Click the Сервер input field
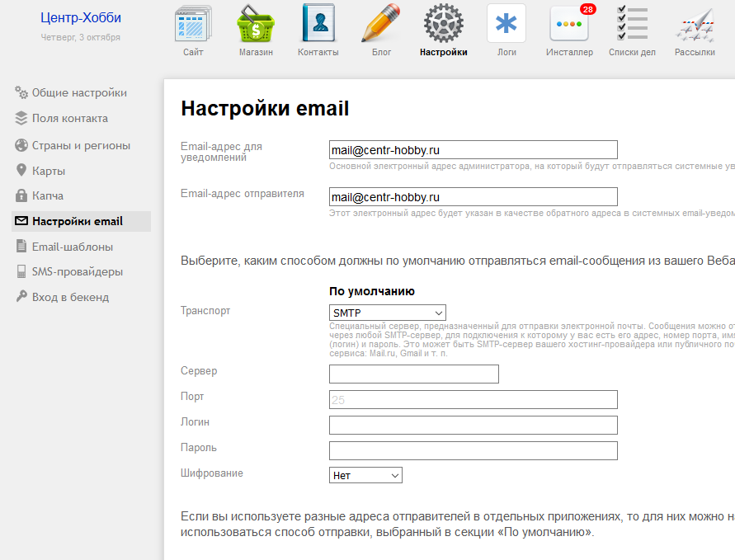 tap(413, 374)
